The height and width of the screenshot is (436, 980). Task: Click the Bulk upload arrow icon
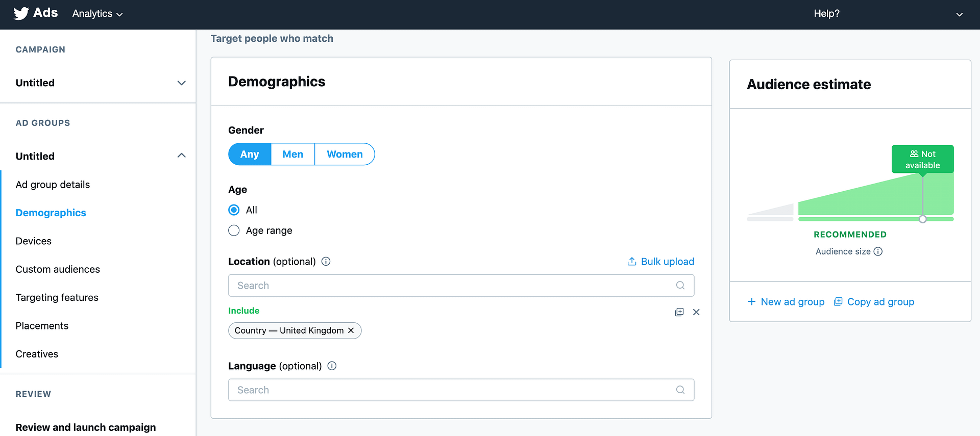coord(632,262)
